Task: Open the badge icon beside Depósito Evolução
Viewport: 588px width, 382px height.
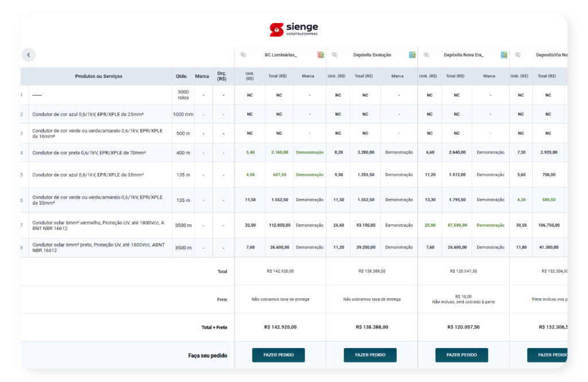Action: [412, 55]
